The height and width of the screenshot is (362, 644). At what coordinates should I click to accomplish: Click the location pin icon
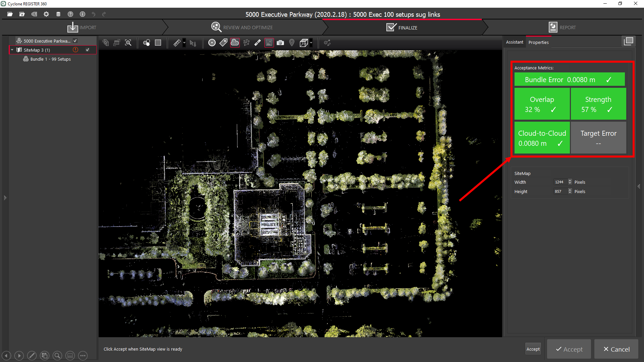[x=292, y=43]
